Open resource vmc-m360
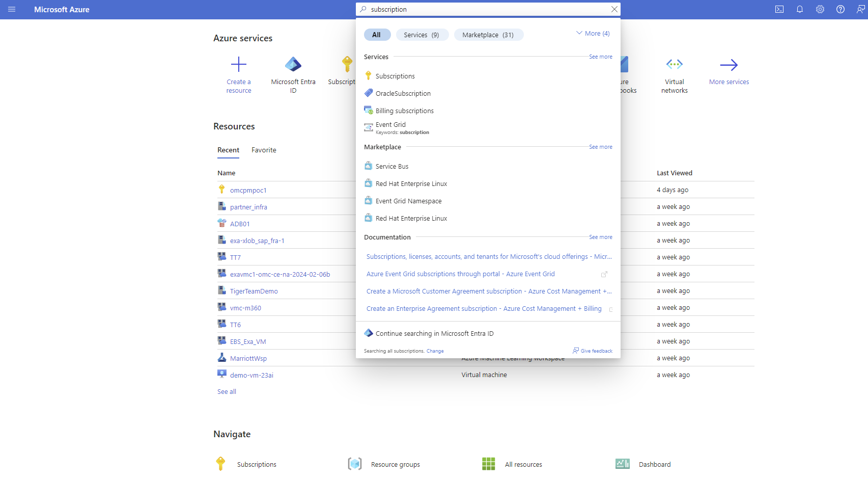Viewport: 868px width, 479px height. point(245,308)
